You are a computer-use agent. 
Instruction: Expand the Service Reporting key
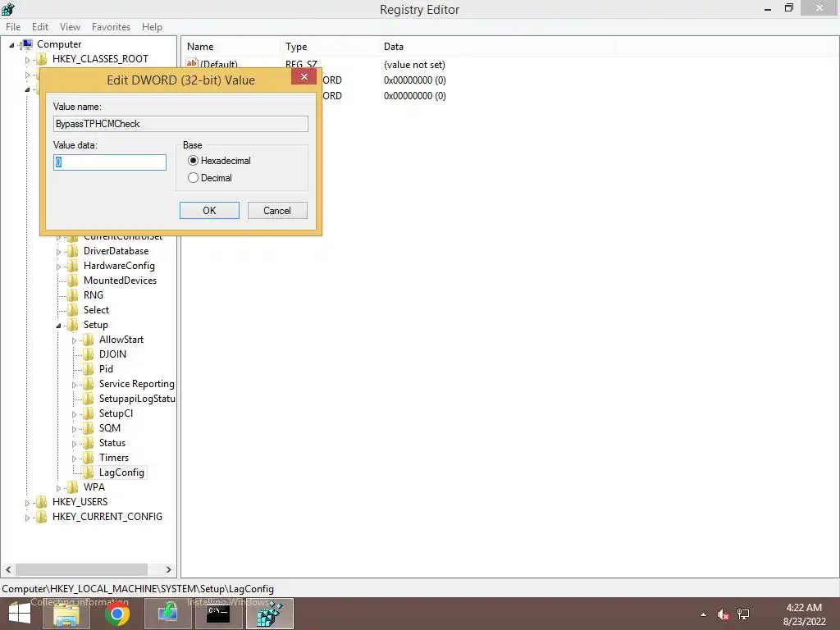click(x=74, y=385)
